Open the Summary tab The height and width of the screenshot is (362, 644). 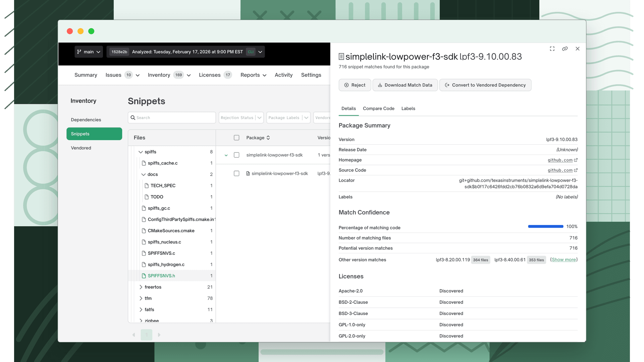86,75
